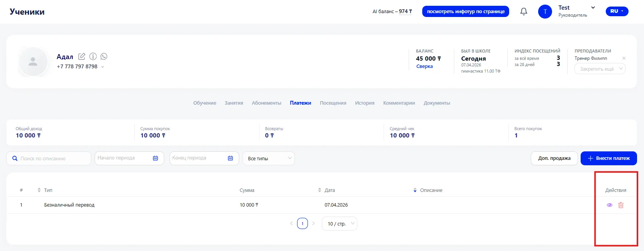Click payment sum 10 000 ₸ cell
The width and height of the screenshot is (644, 251).
tap(249, 205)
